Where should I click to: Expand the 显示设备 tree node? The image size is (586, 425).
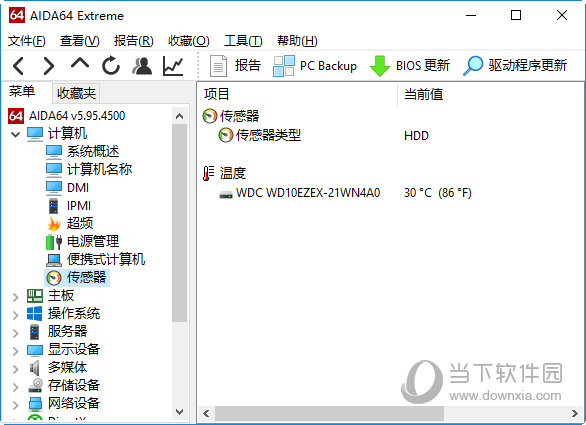(15, 351)
